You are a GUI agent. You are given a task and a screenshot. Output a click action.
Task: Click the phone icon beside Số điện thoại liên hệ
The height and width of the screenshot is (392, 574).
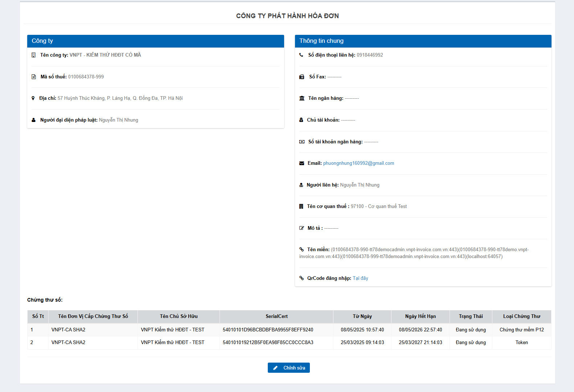[x=301, y=55]
